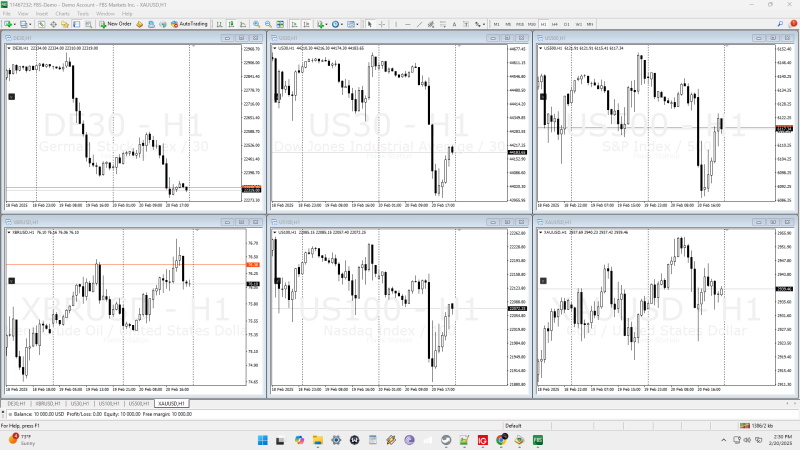
Task: Open the Tools menu
Action: click(x=83, y=14)
